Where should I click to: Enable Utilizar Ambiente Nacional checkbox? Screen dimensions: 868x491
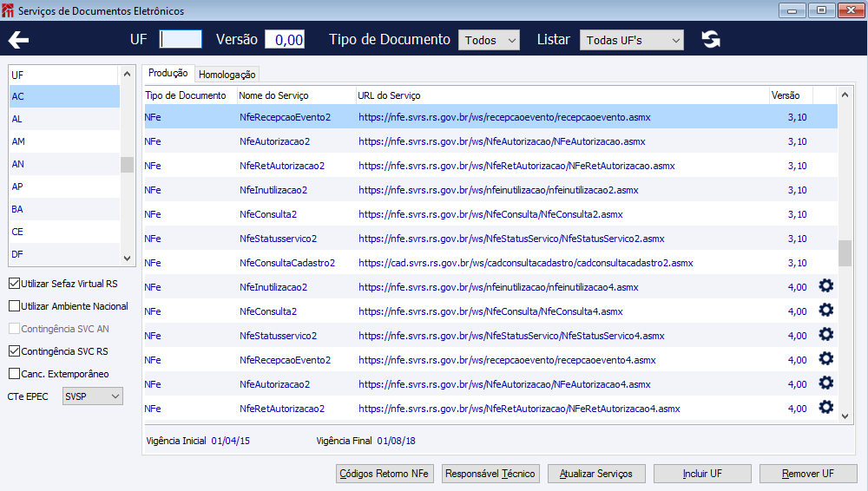tap(15, 306)
